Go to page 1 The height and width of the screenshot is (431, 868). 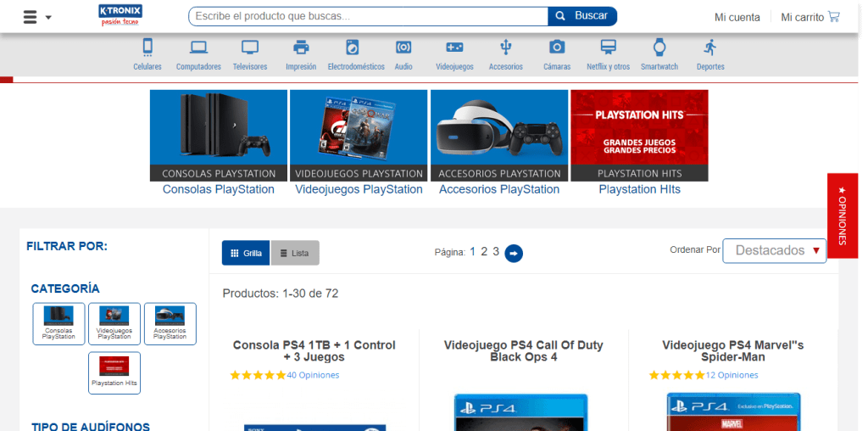click(x=472, y=251)
